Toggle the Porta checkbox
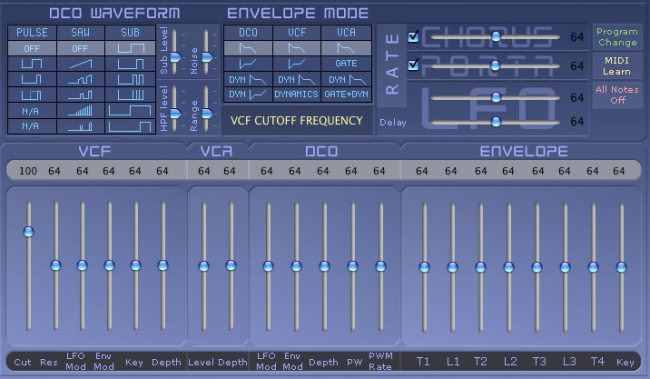This screenshot has width=650, height=379. point(413,65)
